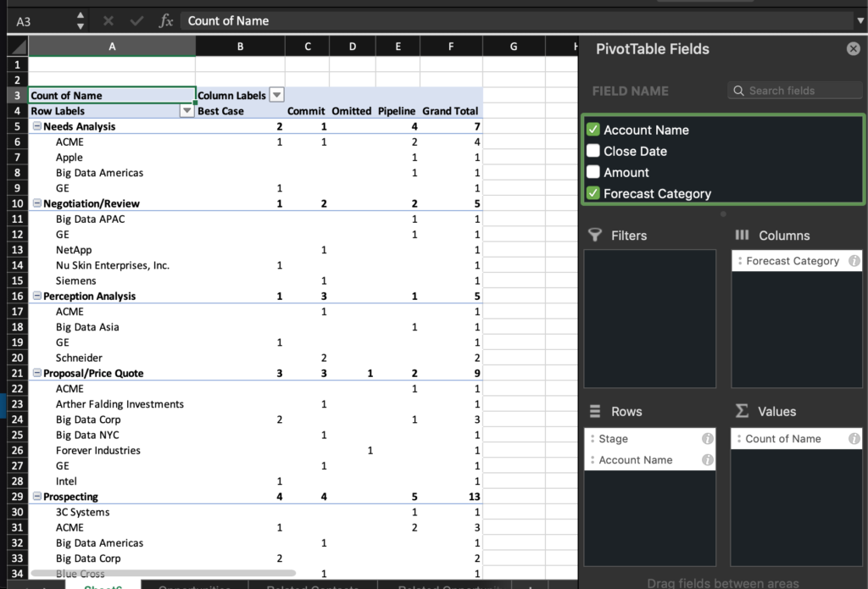Viewport: 868px width, 589px height.
Task: Select row 5 header
Action: tap(17, 126)
